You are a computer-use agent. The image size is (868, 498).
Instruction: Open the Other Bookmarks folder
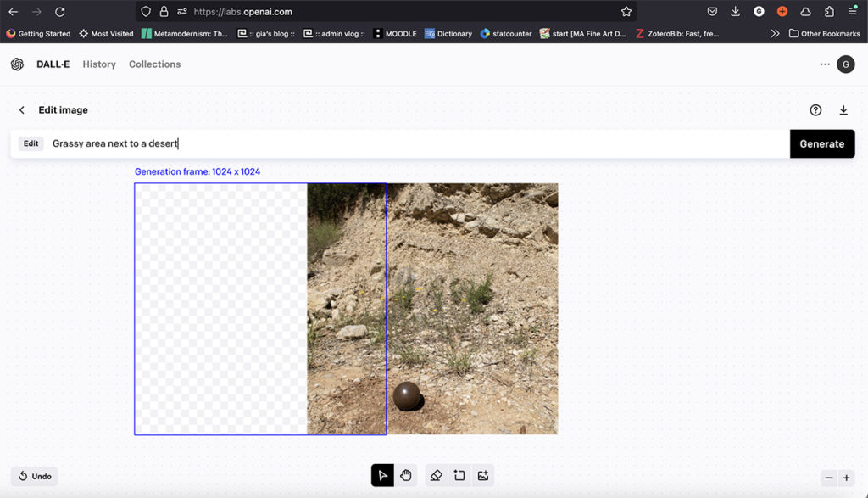[824, 34]
